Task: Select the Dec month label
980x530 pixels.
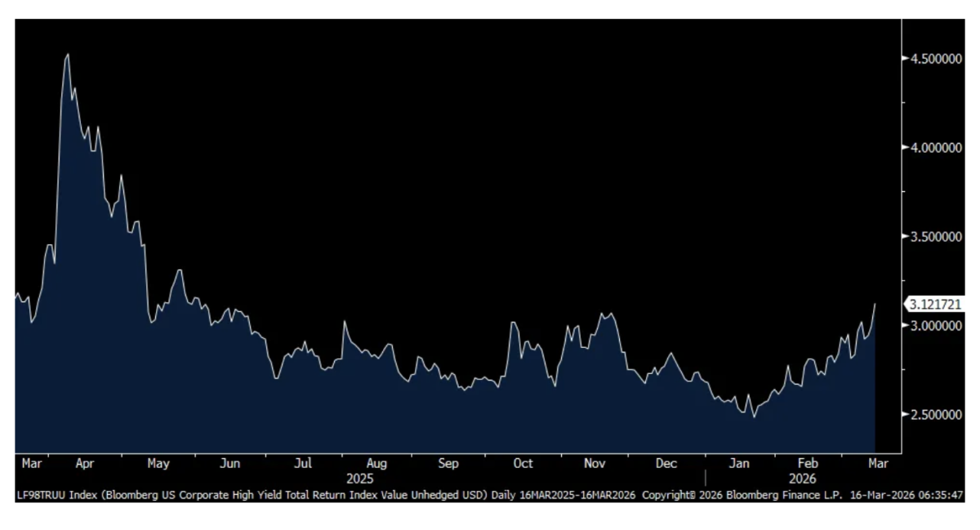Action: point(666,463)
